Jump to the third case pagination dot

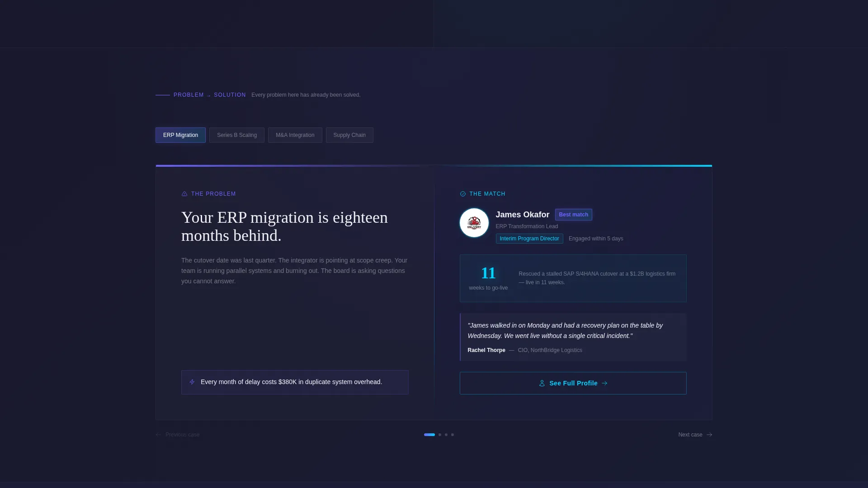coord(446,435)
